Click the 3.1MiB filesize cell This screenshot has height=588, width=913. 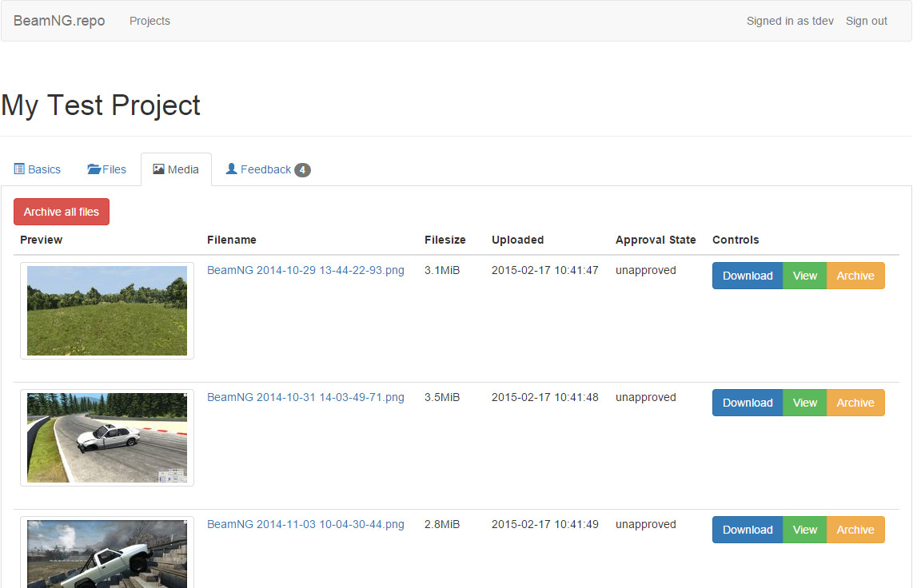tap(443, 271)
